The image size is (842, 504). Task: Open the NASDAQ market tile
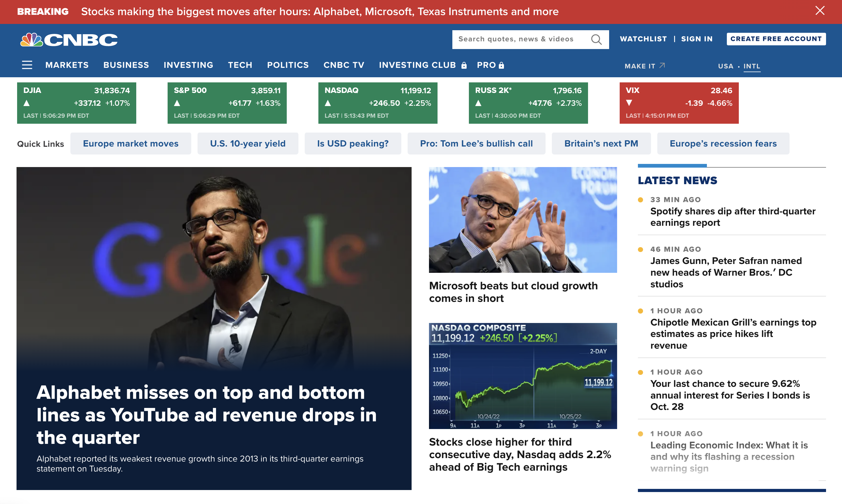378,103
